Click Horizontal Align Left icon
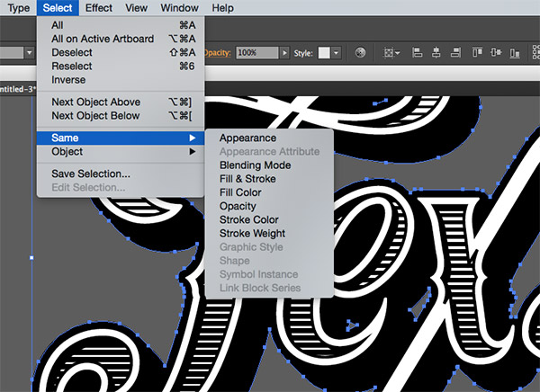The width and height of the screenshot is (540, 392). click(417, 53)
